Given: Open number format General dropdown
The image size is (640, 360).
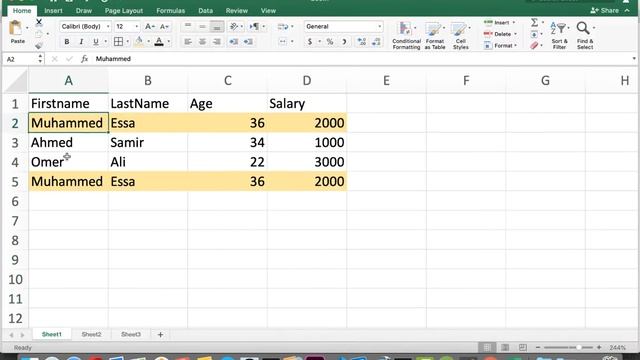Looking at the screenshot, I should (380, 27).
